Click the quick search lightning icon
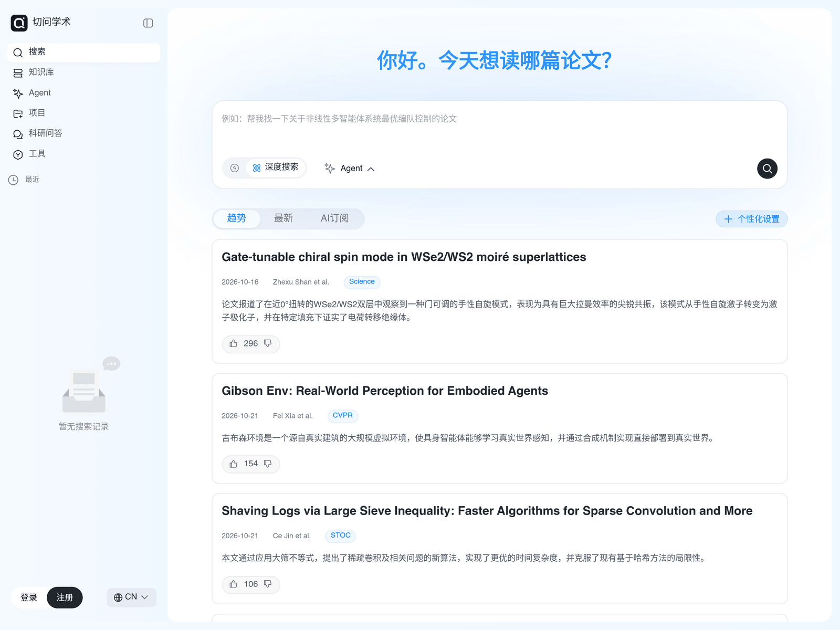Screen dimensions: 840x630 [x=235, y=168]
